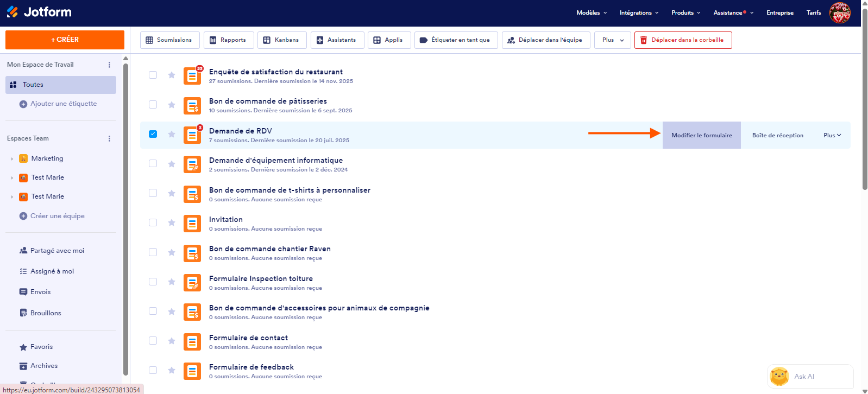
Task: Open the Formulaire de contact form title
Action: coord(248,338)
